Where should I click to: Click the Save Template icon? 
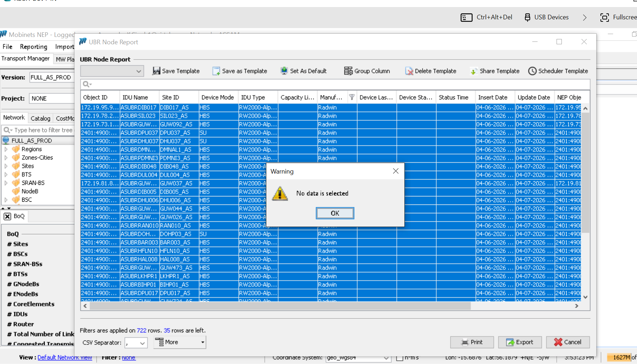[156, 71]
